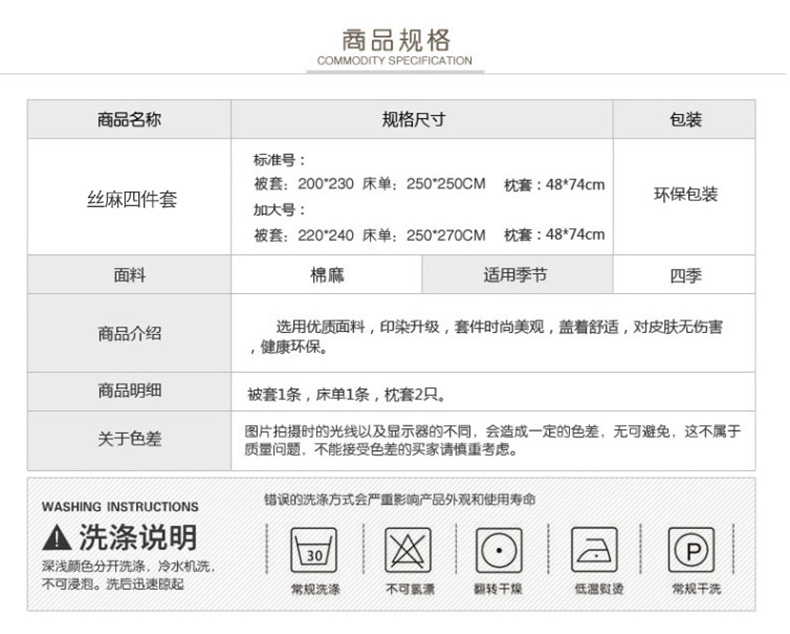Viewport: 790px width, 634px height.
Task: Click the dry clean P icon
Action: [x=691, y=550]
